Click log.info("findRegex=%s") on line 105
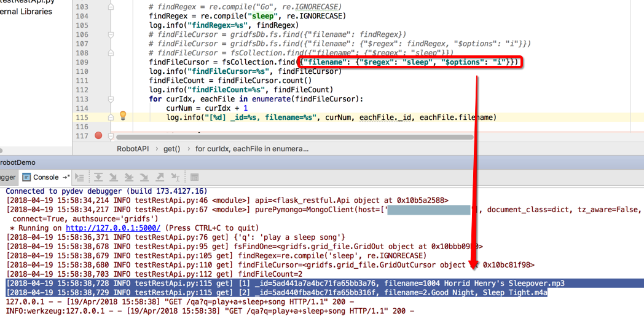This screenshot has height=318, width=644. (224, 25)
